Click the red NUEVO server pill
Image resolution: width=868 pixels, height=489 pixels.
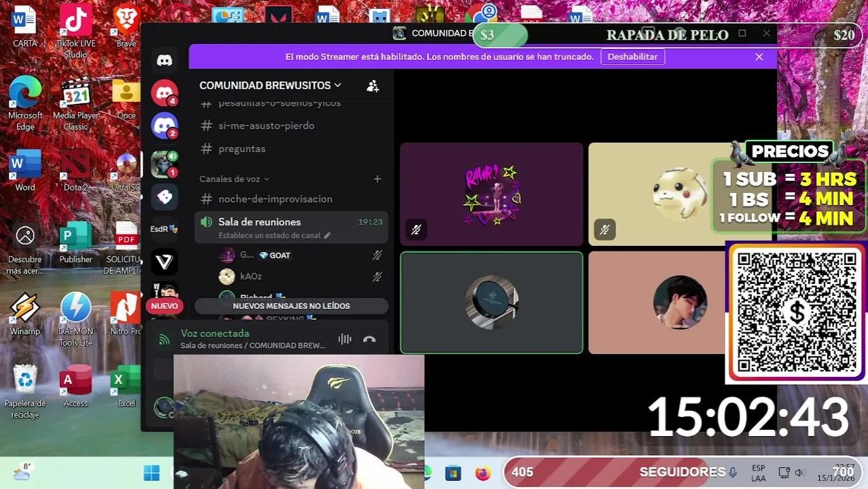(x=164, y=306)
